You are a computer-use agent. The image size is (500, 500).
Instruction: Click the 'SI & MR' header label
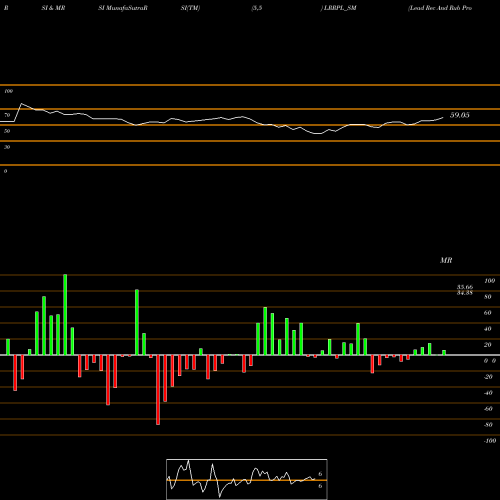tap(53, 8)
